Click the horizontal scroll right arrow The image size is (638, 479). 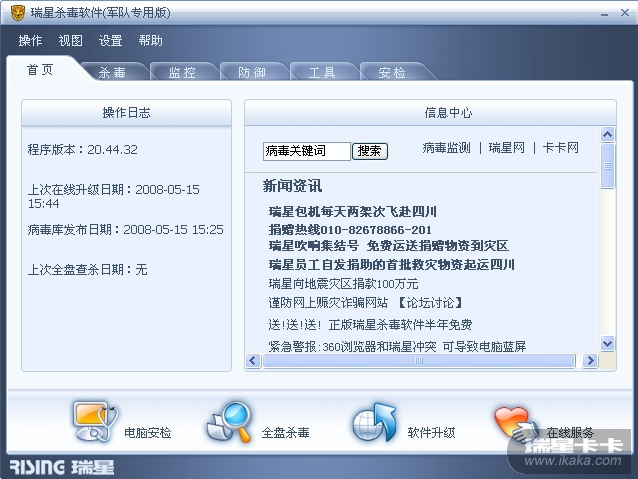[590, 361]
